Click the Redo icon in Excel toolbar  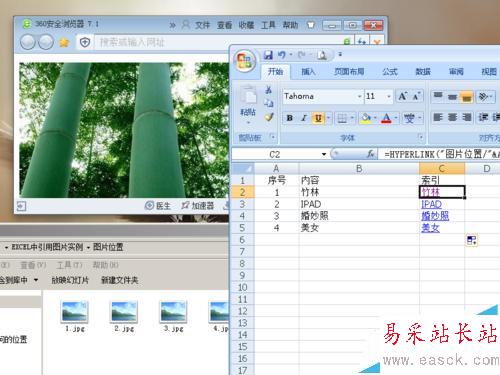(x=302, y=55)
